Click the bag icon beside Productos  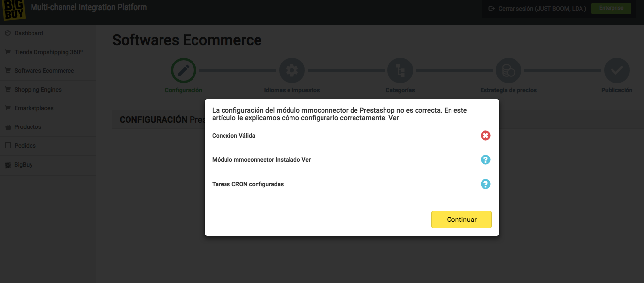pos(8,127)
